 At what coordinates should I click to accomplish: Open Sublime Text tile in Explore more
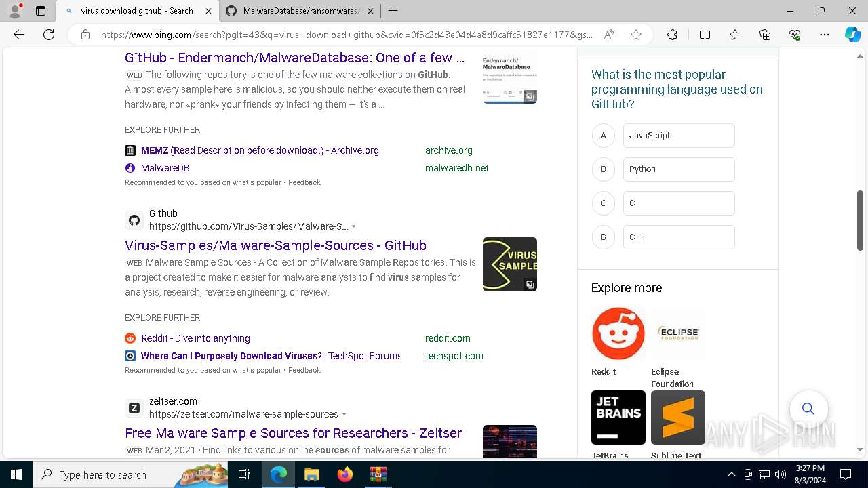[x=678, y=424]
